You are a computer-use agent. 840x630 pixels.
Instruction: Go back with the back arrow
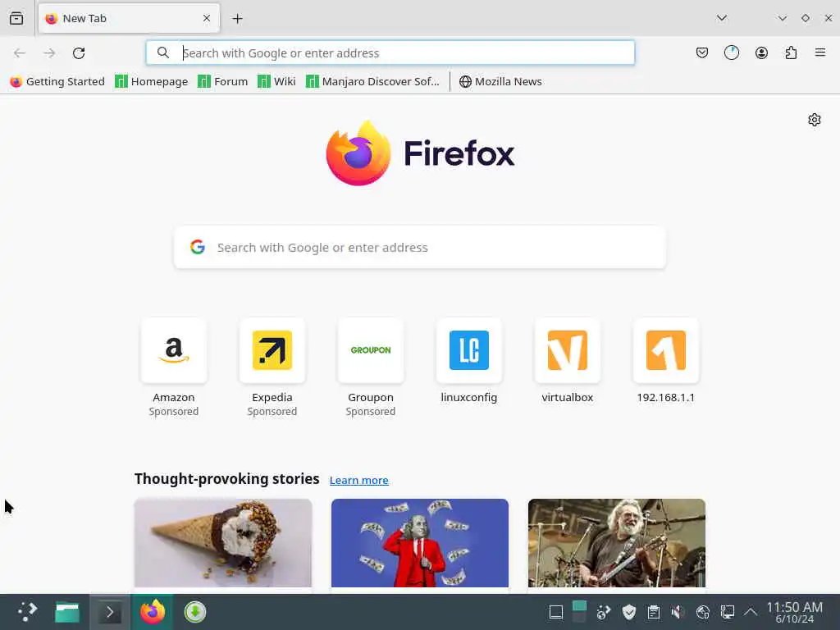coord(20,53)
